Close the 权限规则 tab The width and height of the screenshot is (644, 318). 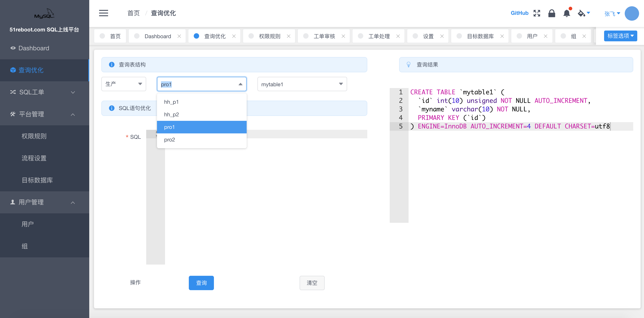pyautogui.click(x=289, y=36)
